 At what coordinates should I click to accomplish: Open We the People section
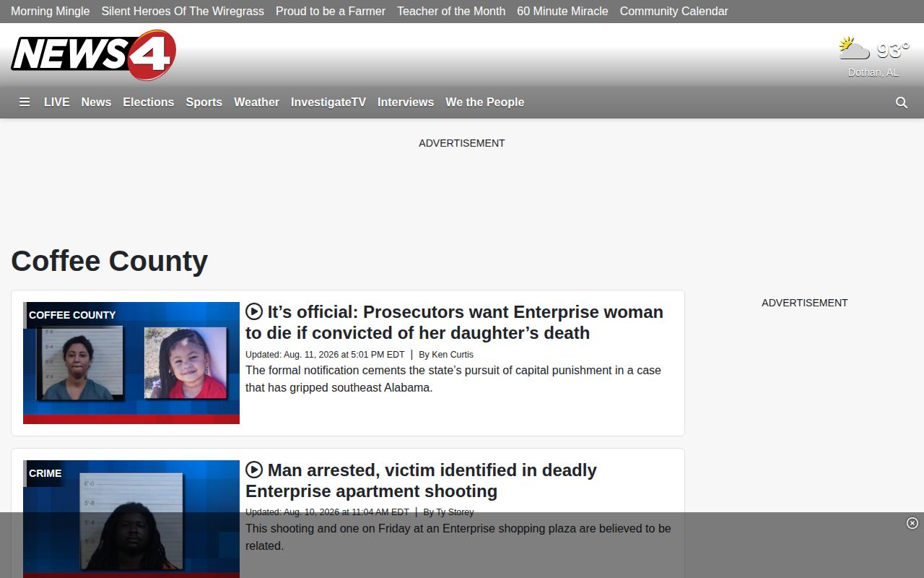485,103
